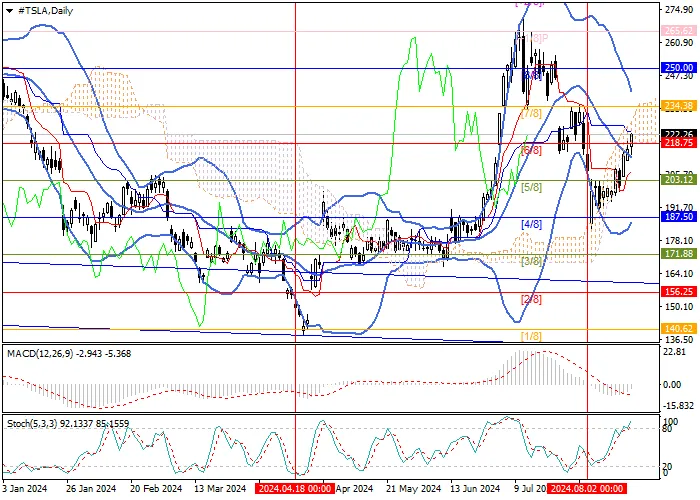This screenshot has width=700, height=500.
Task: Click the MACD scale value -15.832
Action: (678, 406)
